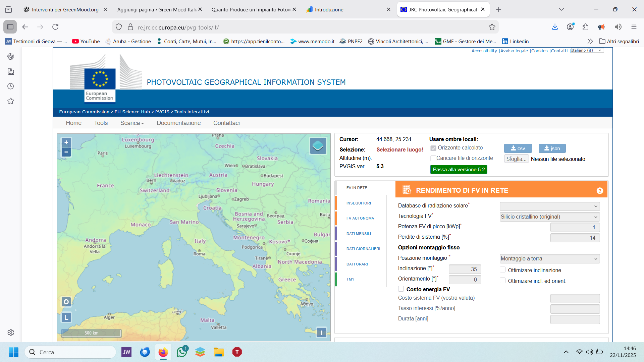This screenshot has height=362, width=644.
Task: Enable Ottimizzare inclinazione
Action: coord(503,269)
